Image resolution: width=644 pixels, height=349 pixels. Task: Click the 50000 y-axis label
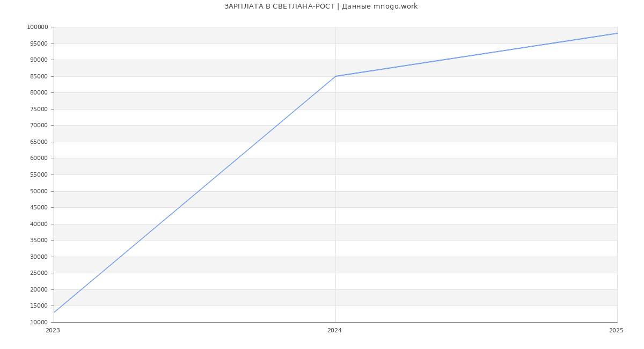[x=39, y=191]
